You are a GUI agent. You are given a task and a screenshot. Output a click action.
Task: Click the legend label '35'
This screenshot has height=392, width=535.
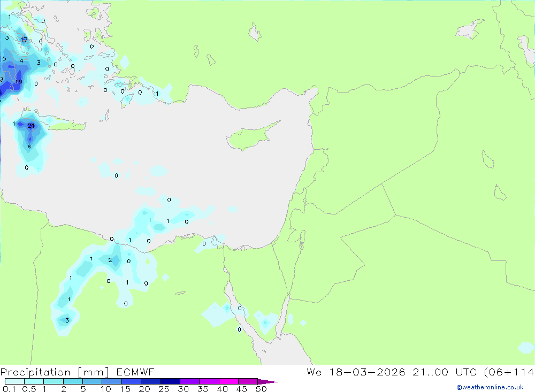point(203,389)
